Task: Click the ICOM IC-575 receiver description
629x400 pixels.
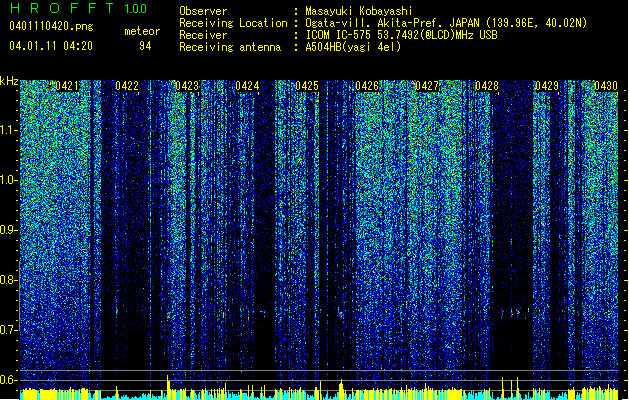Action: [x=401, y=35]
